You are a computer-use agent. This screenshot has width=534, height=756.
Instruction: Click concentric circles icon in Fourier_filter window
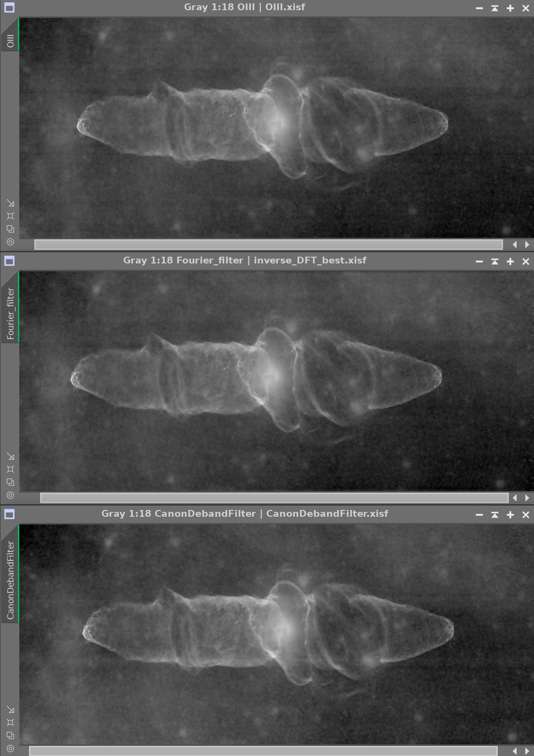10,495
